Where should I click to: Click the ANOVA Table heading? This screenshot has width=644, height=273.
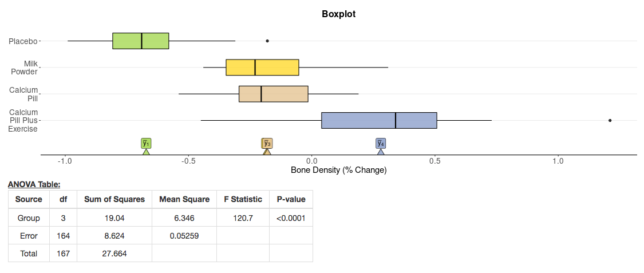[x=34, y=184]
